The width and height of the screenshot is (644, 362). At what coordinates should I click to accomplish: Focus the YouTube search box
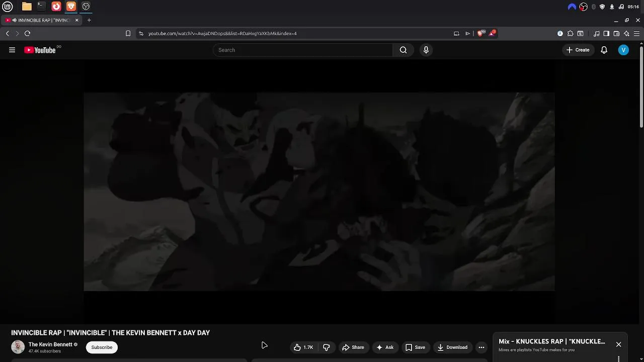303,50
